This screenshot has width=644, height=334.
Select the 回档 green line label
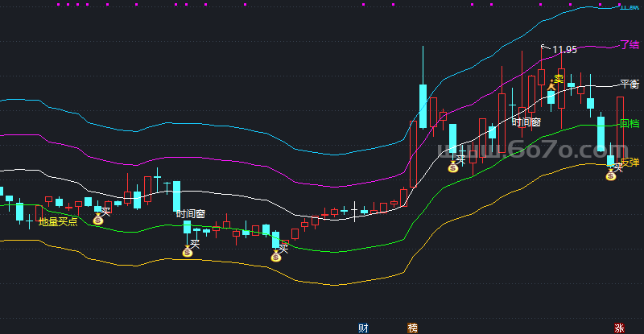pos(629,124)
